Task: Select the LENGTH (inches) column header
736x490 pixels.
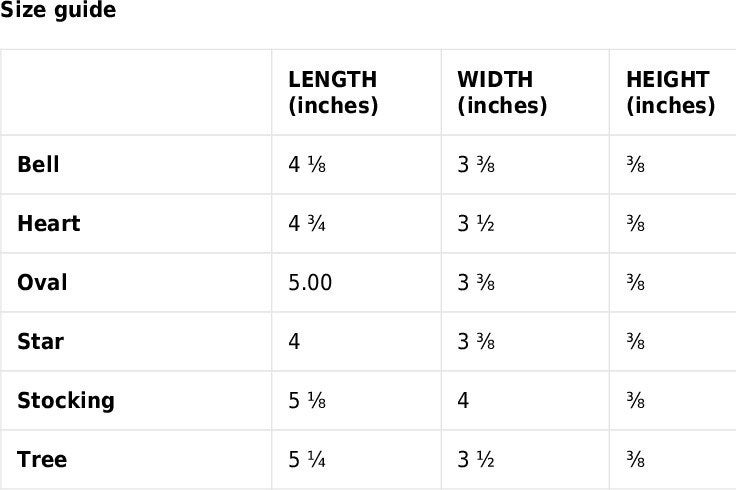Action: click(333, 92)
